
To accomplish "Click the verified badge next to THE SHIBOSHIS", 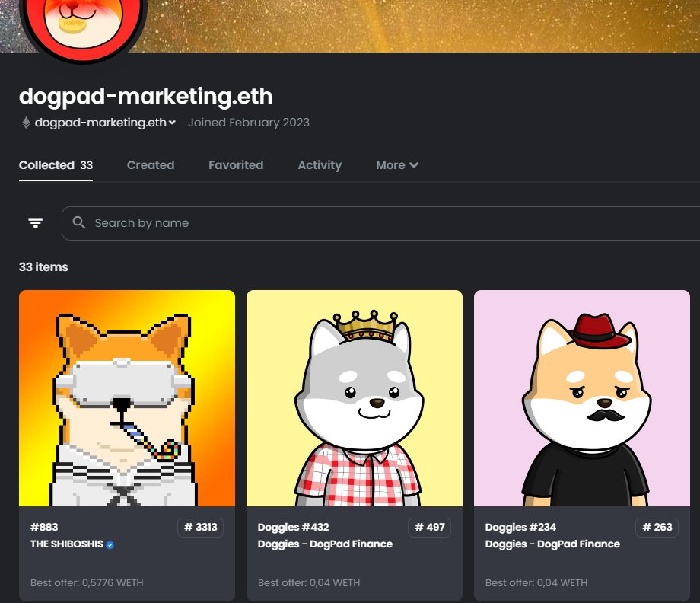I will 110,545.
